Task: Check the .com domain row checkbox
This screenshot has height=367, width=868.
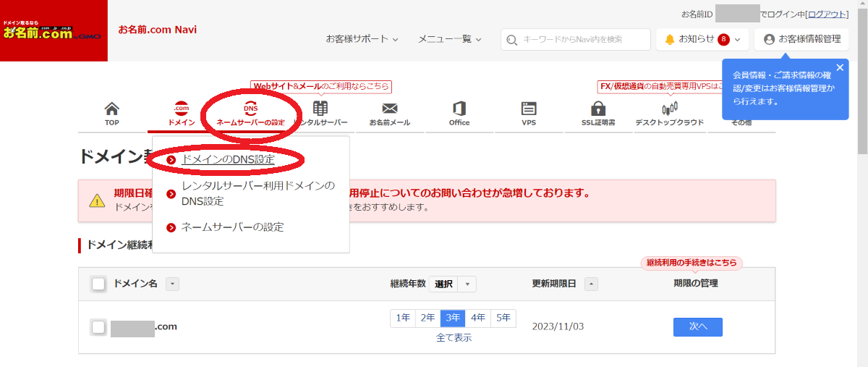Action: coord(99,326)
